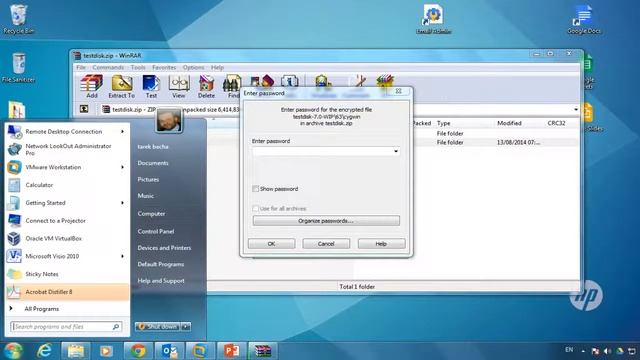Open the Commands menu in WinRAR

tap(108, 67)
